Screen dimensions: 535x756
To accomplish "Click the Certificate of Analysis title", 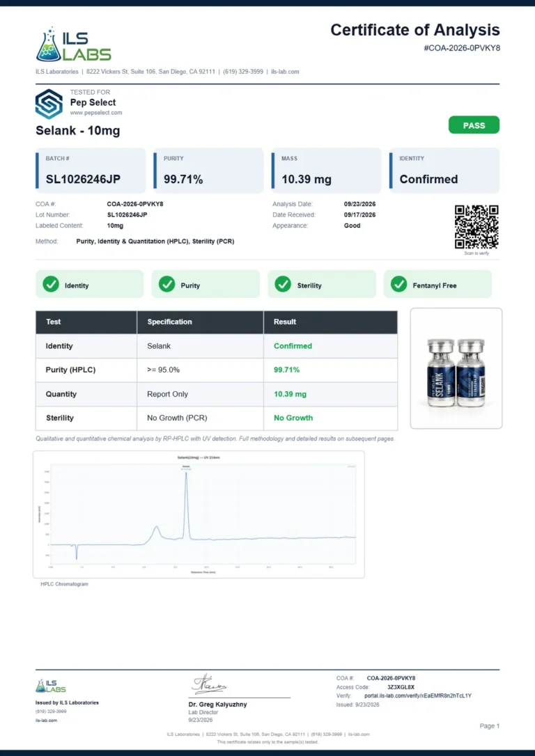I will coord(415,30).
